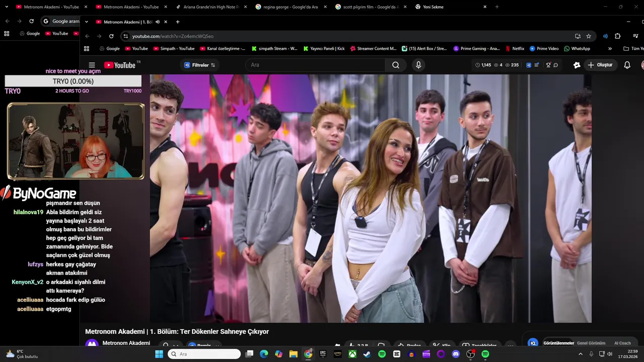Open the tab search dropdown arrow
644x362 pixels.
[87, 22]
